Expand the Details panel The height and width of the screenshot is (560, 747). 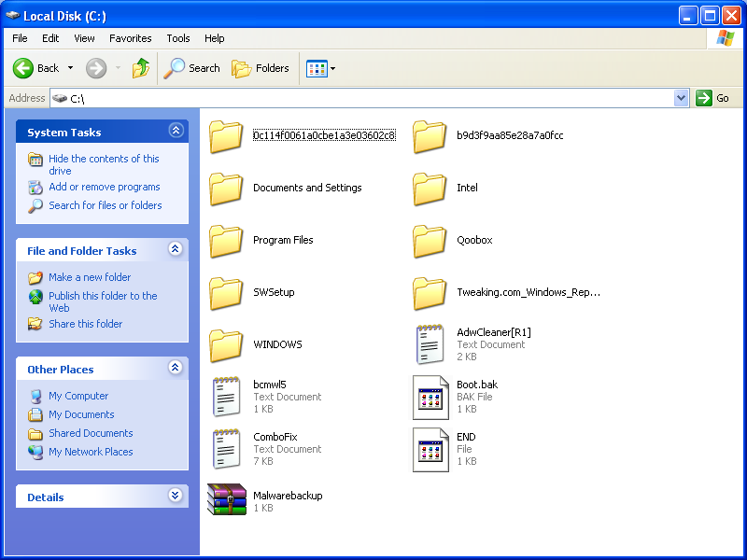coord(176,497)
